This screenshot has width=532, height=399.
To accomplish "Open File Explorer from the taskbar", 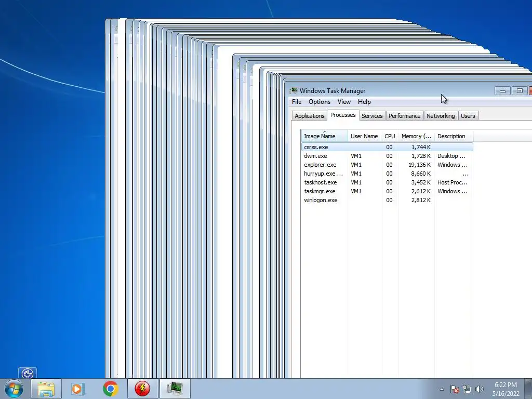I will [46, 389].
